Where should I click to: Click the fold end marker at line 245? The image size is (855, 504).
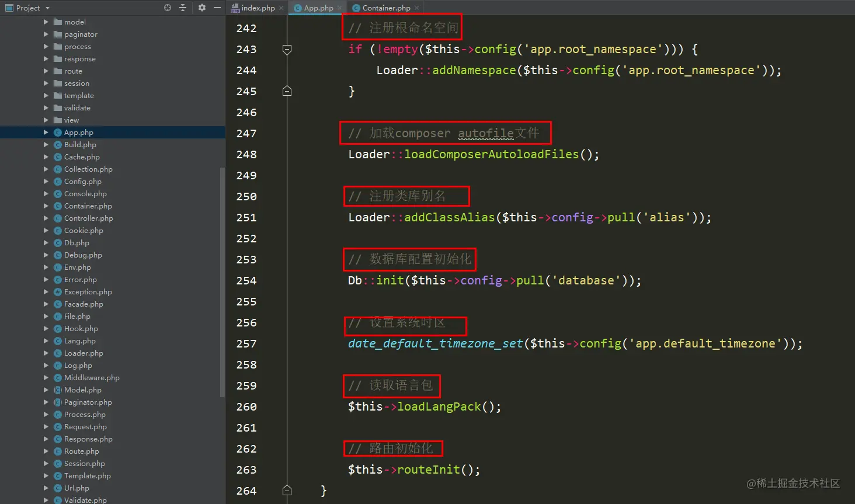pyautogui.click(x=287, y=91)
